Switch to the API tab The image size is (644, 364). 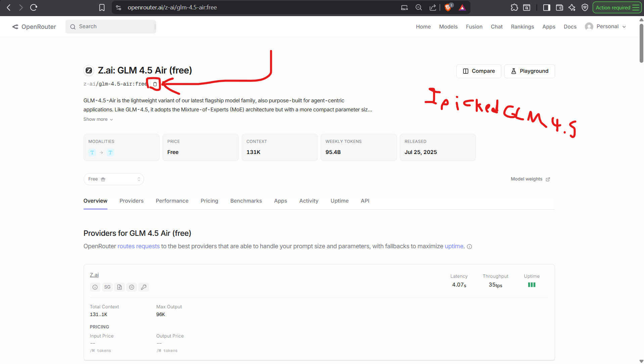[x=365, y=201]
